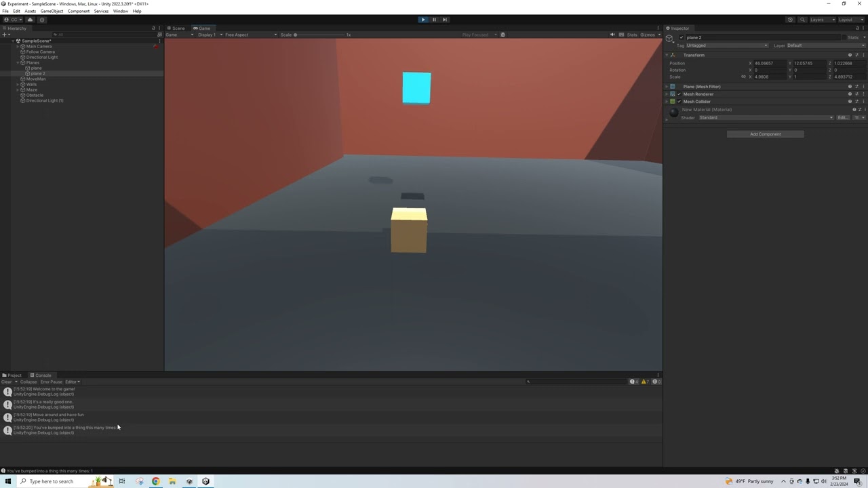Open the Shader Standard dropdown
The height and width of the screenshot is (488, 868).
pyautogui.click(x=766, y=118)
